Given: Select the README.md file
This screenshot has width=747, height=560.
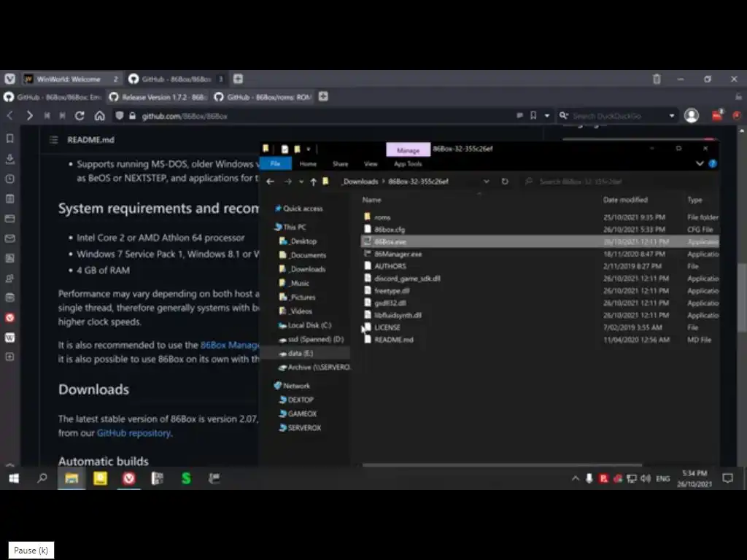Looking at the screenshot, I should coord(393,340).
